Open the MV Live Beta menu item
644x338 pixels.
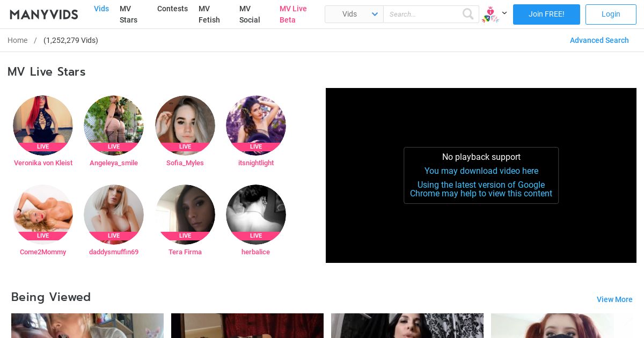[293, 14]
